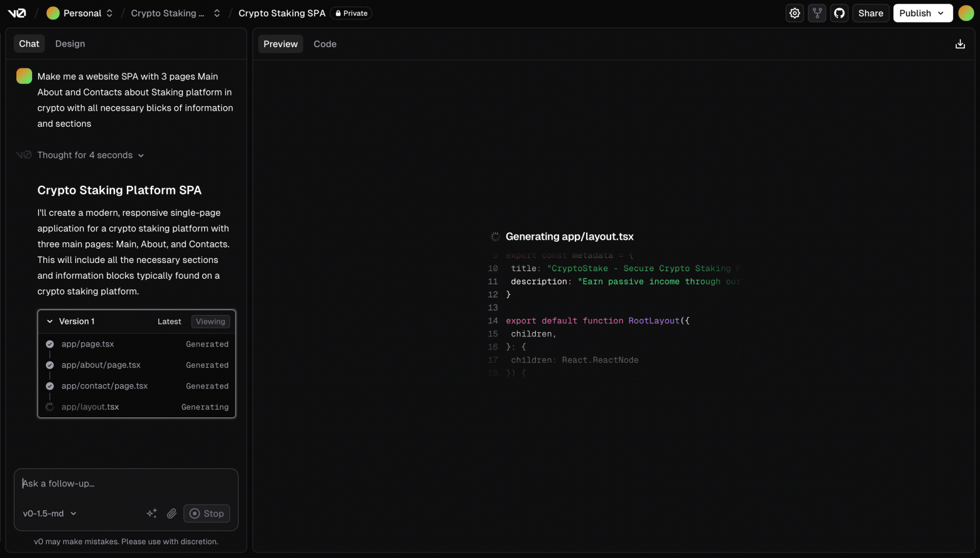Click the user avatar in the top right
The image size is (980, 558).
point(966,13)
